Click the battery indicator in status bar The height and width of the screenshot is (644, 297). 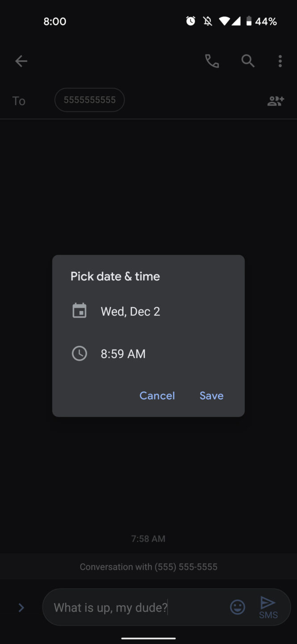pos(250,21)
